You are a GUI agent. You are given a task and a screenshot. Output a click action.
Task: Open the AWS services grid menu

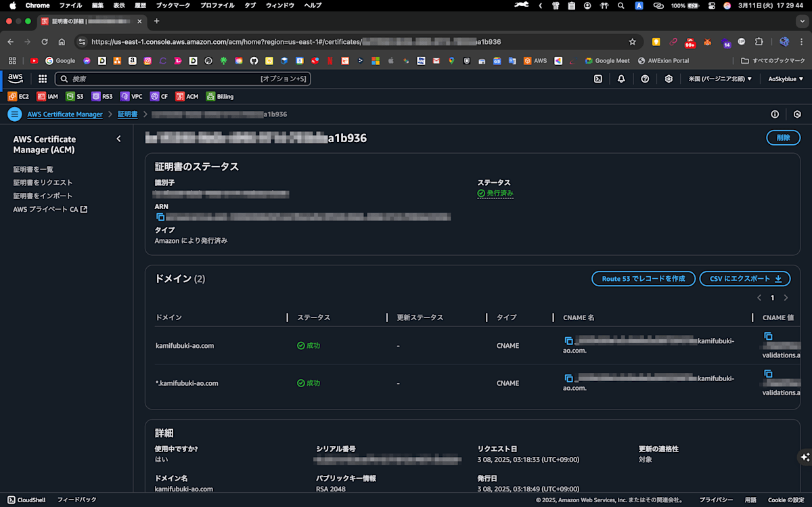point(43,79)
